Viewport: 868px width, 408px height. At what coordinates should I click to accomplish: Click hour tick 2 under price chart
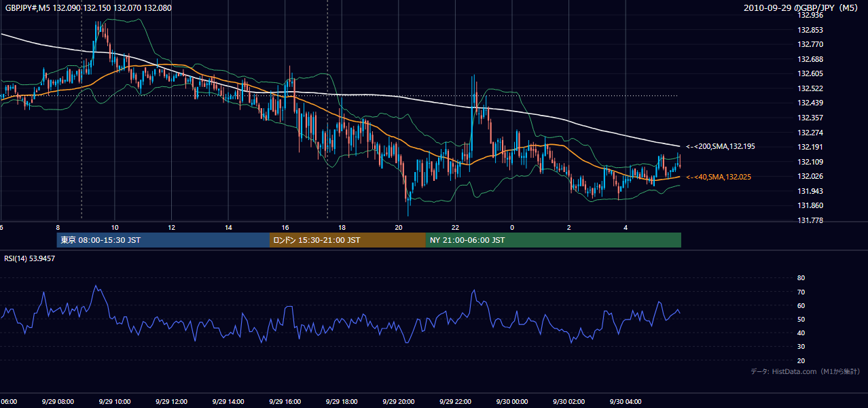[569, 227]
